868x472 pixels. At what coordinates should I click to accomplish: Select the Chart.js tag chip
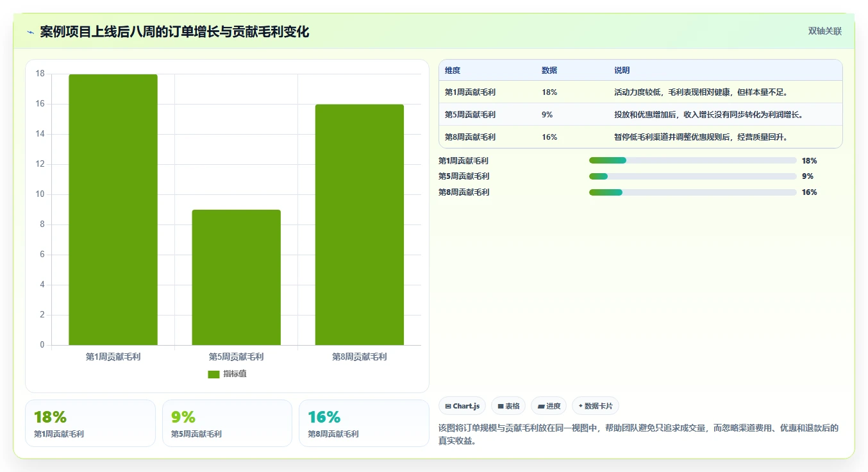pos(462,406)
